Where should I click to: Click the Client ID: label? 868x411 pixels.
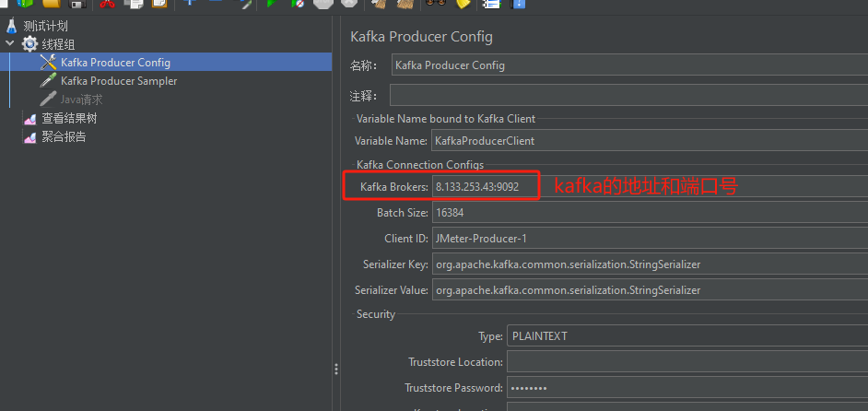(x=406, y=239)
